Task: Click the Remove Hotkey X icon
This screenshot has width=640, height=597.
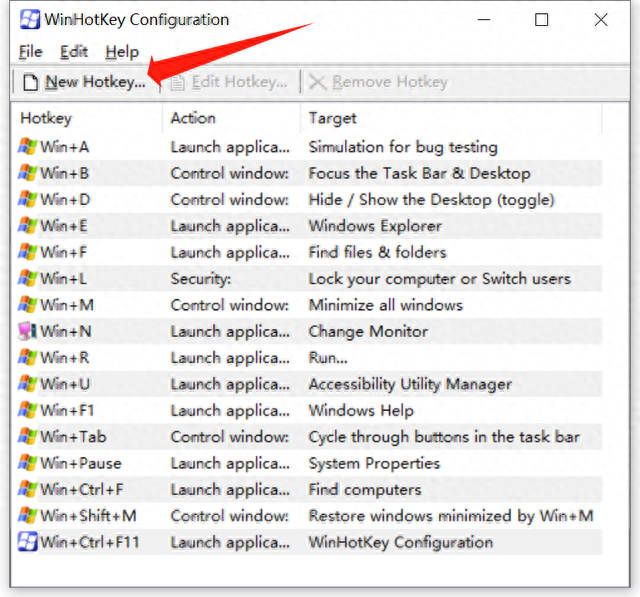Action: point(318,82)
